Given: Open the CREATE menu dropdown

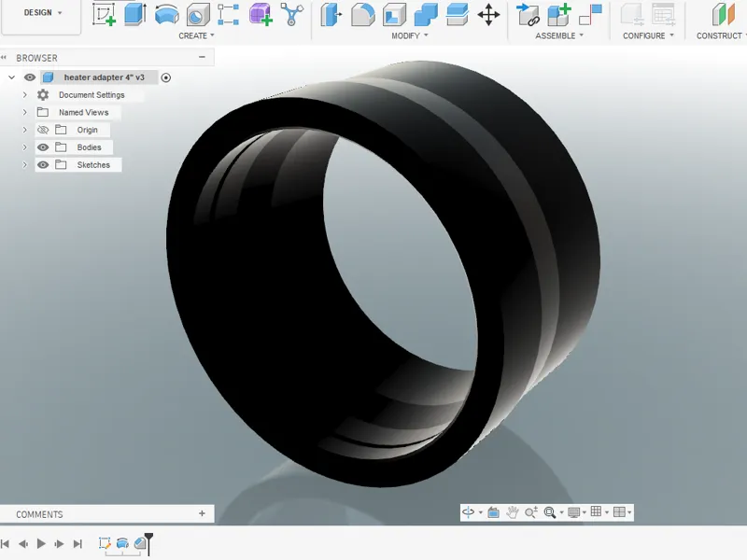Looking at the screenshot, I should click(x=196, y=35).
